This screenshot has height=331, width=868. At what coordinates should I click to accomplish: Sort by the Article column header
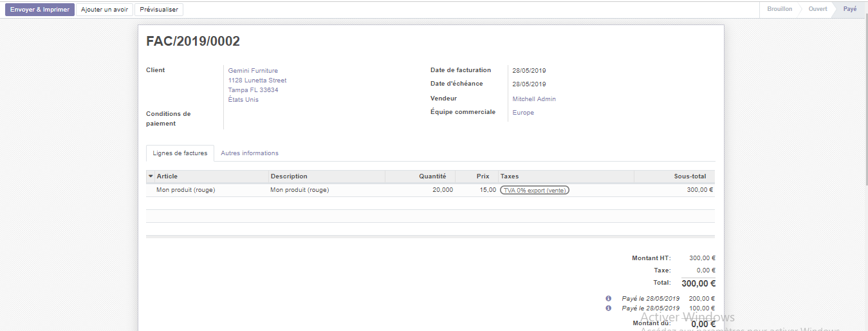[x=167, y=176]
